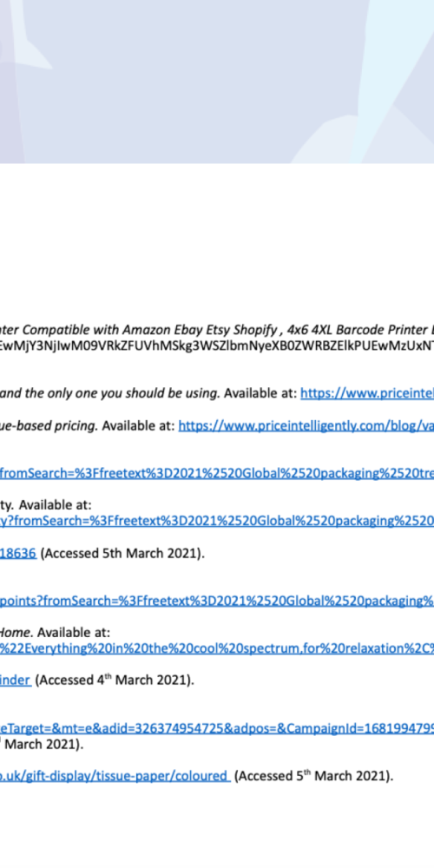
Task: Follow the fromSearch link ending in 'packaging%2520tre'
Action: pos(217,474)
